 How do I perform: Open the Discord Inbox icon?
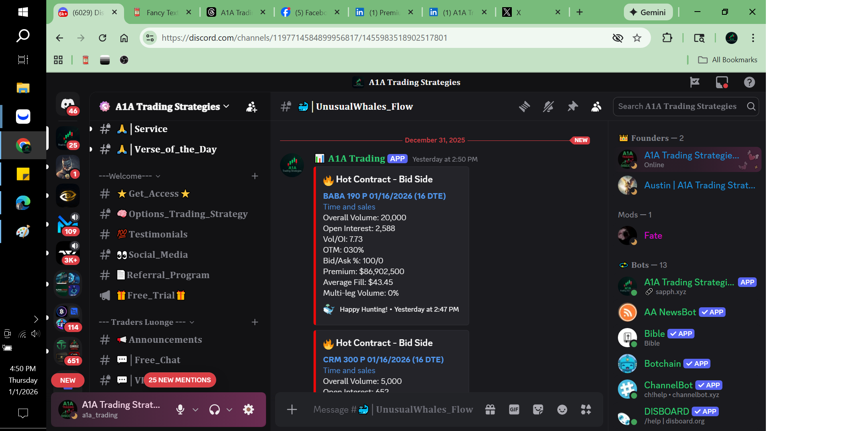[x=722, y=82]
